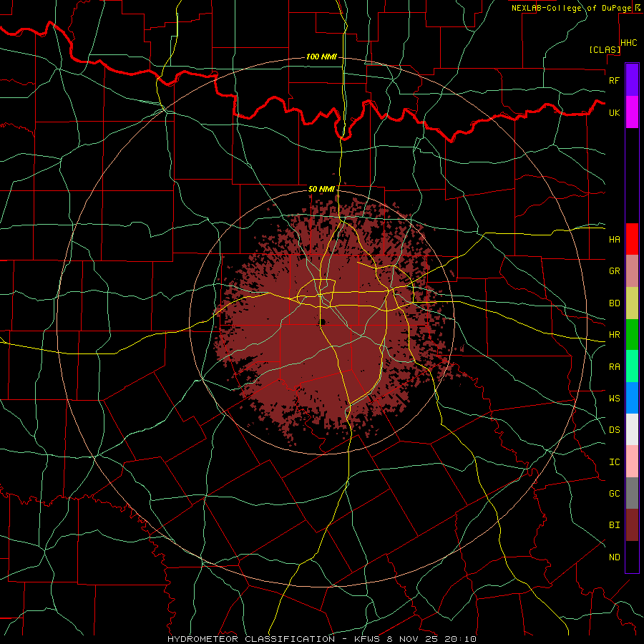Click the 'KFWS' radar site identifier

366,639
